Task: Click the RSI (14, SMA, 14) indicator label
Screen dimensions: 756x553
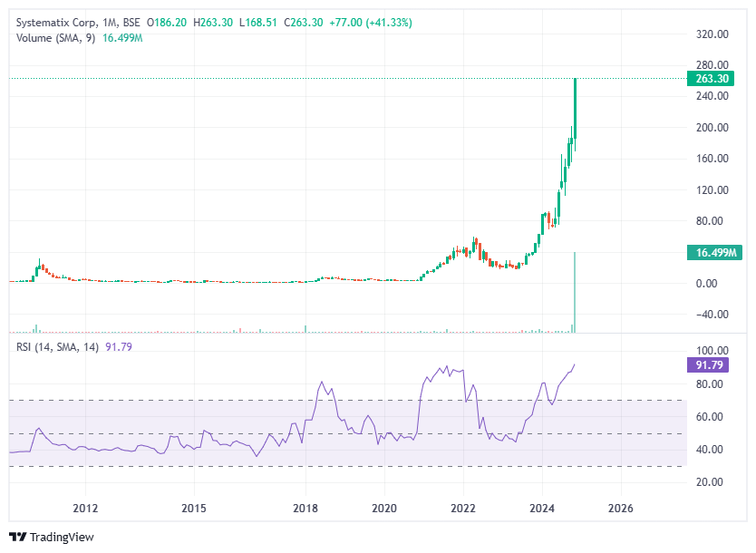Action: tap(57, 347)
